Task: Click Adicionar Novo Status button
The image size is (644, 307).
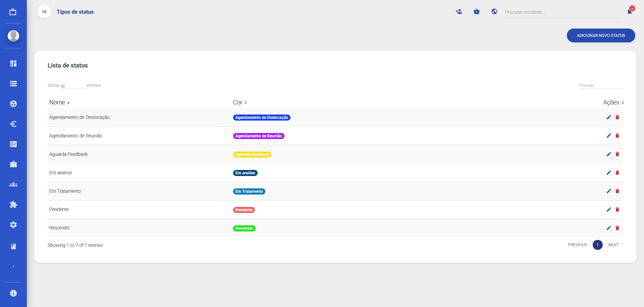Action: coord(601,36)
